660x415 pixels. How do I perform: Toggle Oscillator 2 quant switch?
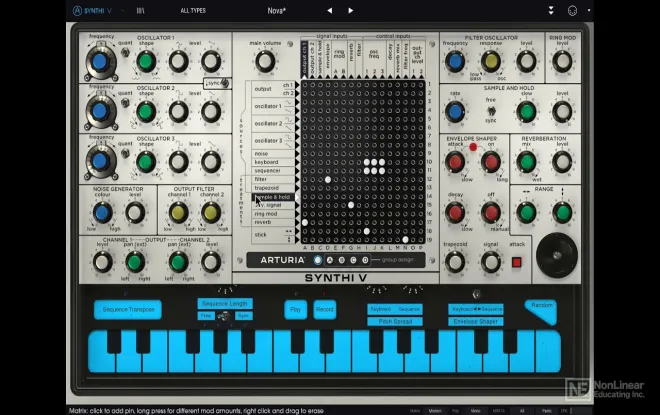pos(125,103)
